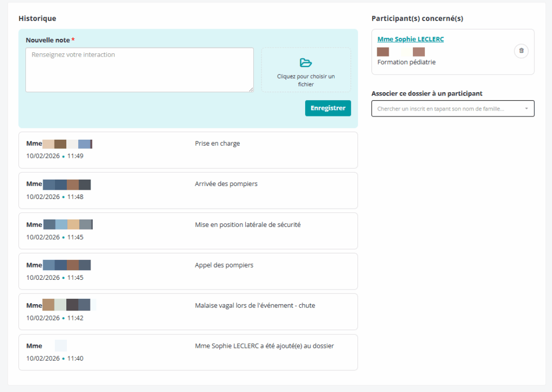Screen dimensions: 552x392
Task: Select the 'Prise en charge' history note
Action: 217,144
